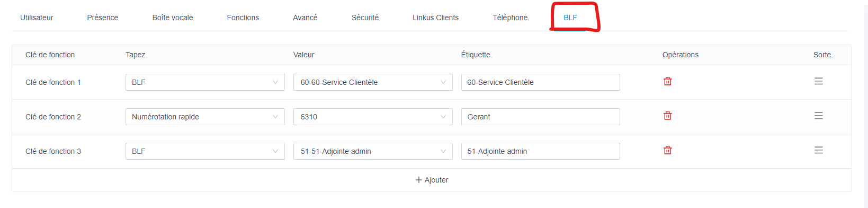Image resolution: width=868 pixels, height=208 pixels.
Task: Click the Étiquette column header
Action: point(477,55)
